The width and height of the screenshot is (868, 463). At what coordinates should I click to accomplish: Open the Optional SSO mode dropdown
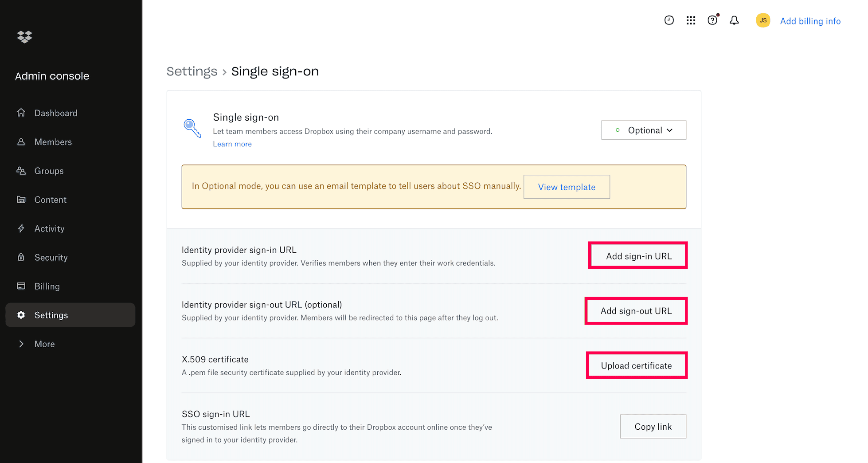pos(644,130)
